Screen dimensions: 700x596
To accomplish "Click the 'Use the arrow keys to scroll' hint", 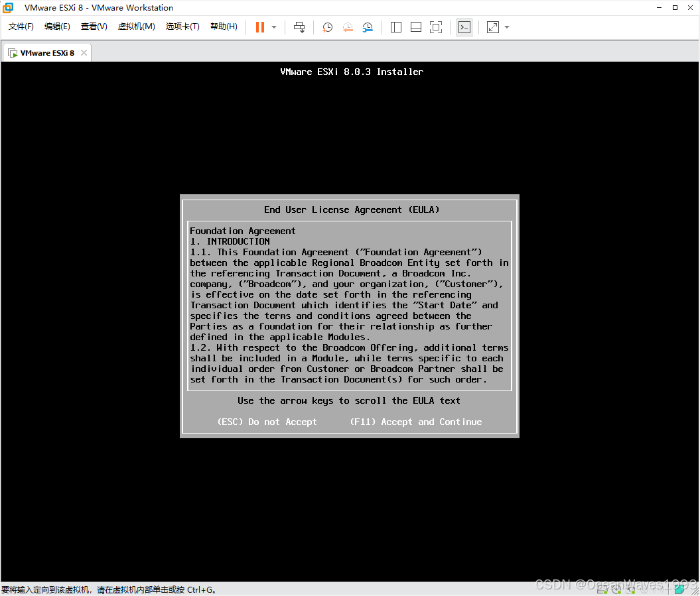I will 348,400.
